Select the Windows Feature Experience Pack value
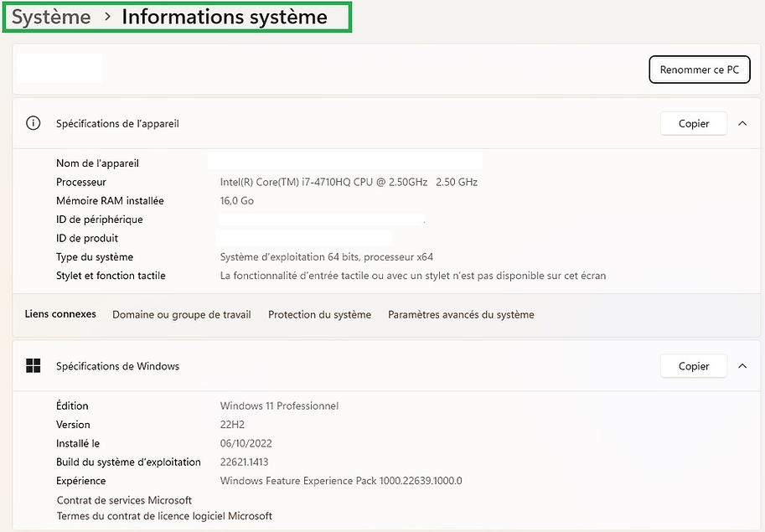Viewport: 765px width, 532px height. pos(341,481)
